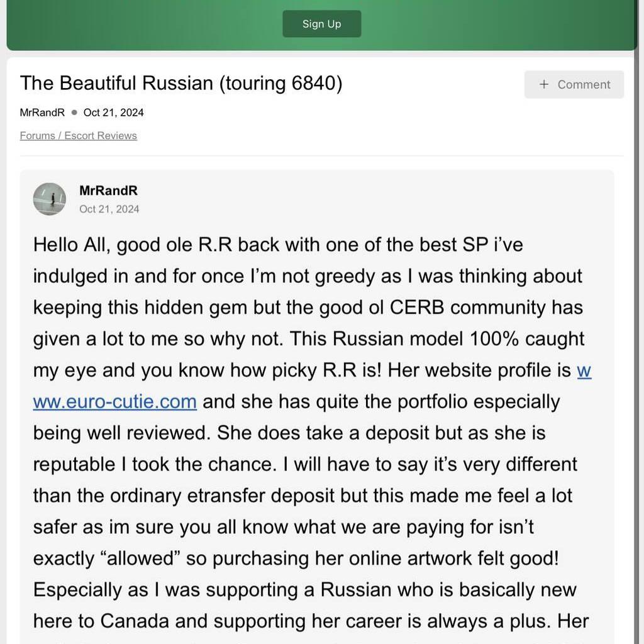
Task: Click the word CERB in the post text
Action: (x=417, y=308)
